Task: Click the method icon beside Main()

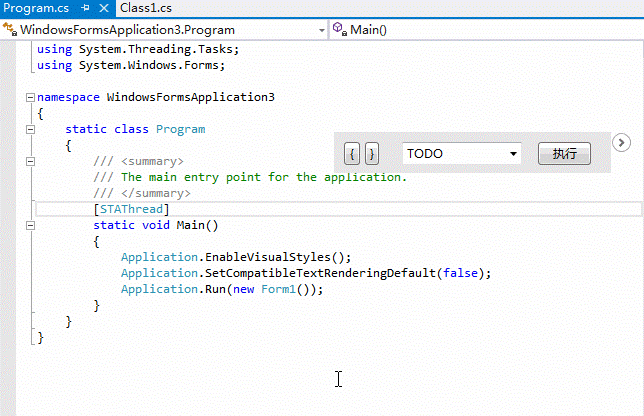Action: coord(340,29)
